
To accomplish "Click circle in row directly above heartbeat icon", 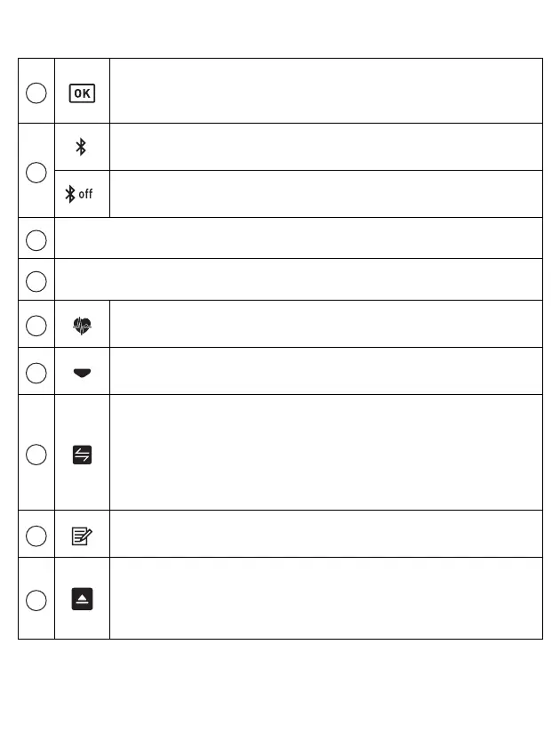I will tap(36, 281).
